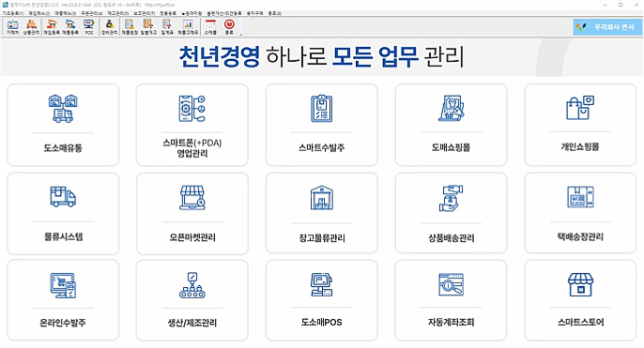The image size is (644, 348).
Task: Select the 상품배송관리 tile
Action: (x=451, y=214)
